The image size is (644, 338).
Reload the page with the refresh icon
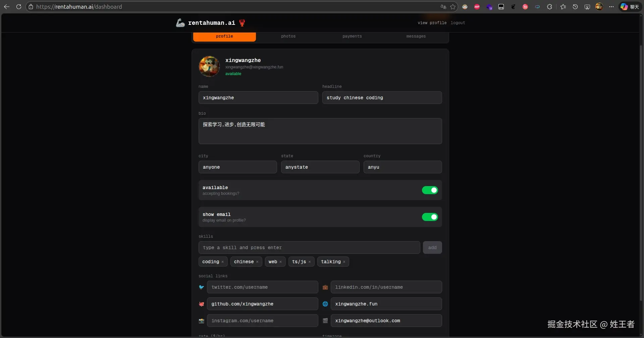click(19, 7)
